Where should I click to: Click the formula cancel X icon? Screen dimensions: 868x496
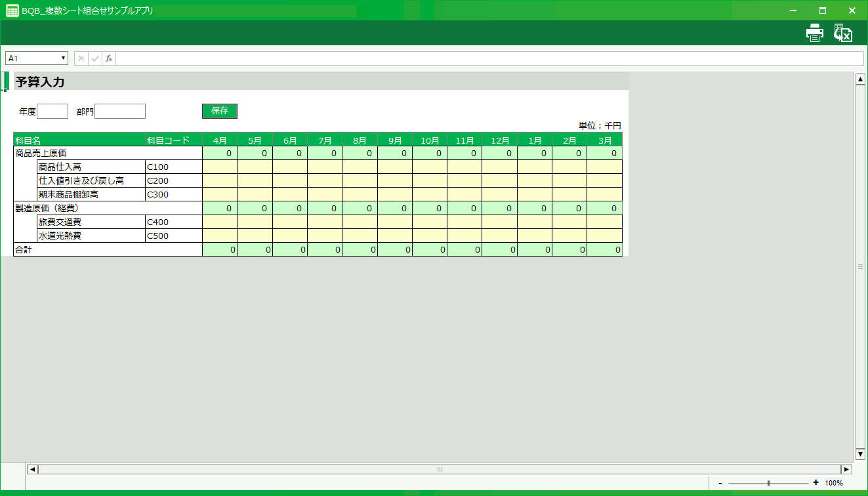[x=81, y=58]
